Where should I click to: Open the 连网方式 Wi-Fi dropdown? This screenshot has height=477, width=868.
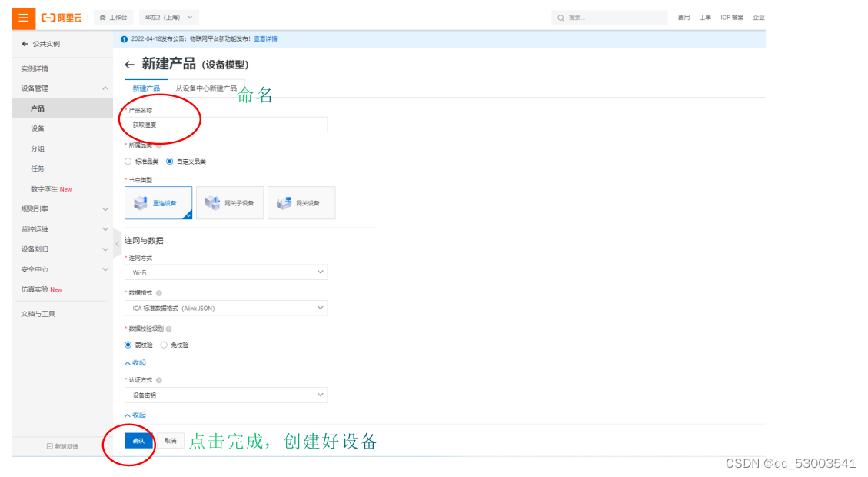(x=226, y=272)
